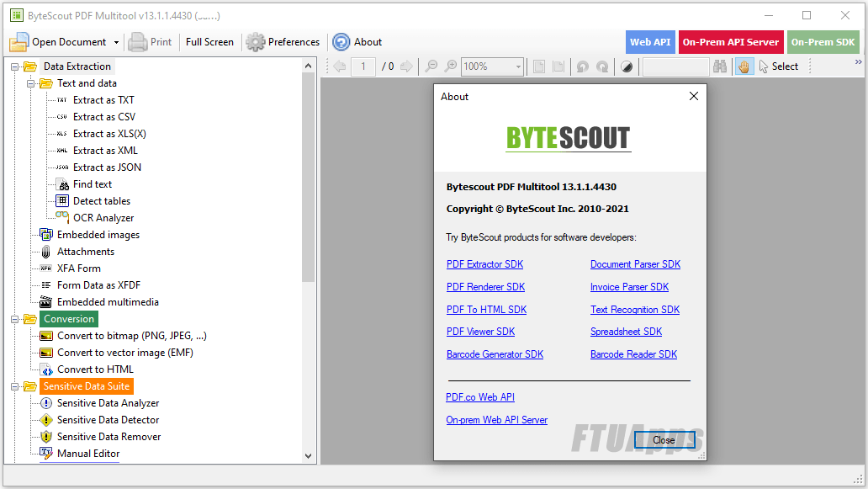Screen dimensions: 868x489
Task: Click the single page view icon
Action: [538, 66]
